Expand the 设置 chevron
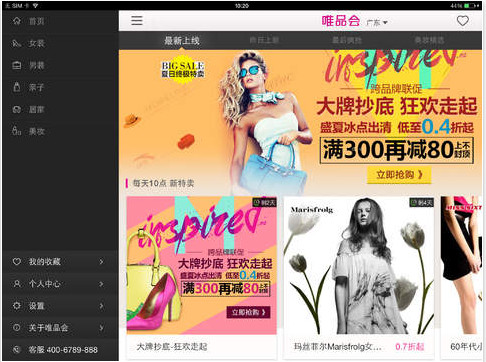 101,306
